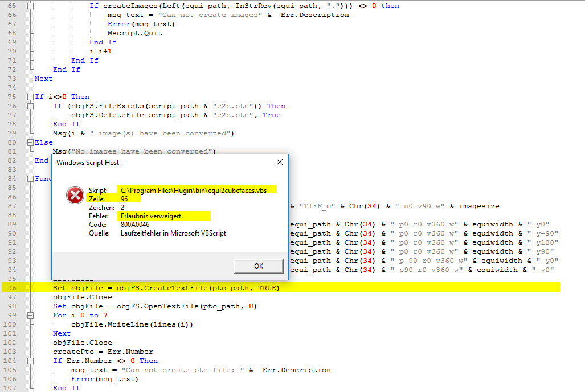Click the 'Next' keyword on line 73
Screen dimensions: 585x392
click(x=44, y=79)
